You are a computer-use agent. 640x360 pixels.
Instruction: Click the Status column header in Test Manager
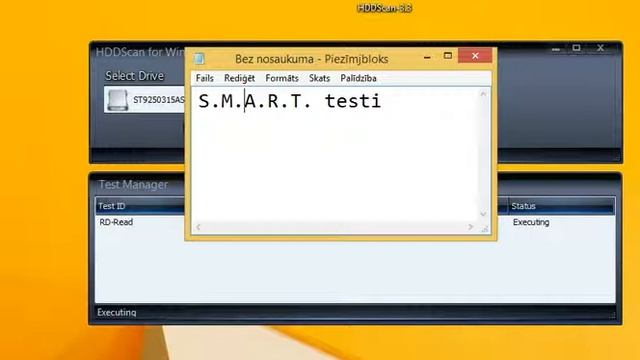[561, 206]
